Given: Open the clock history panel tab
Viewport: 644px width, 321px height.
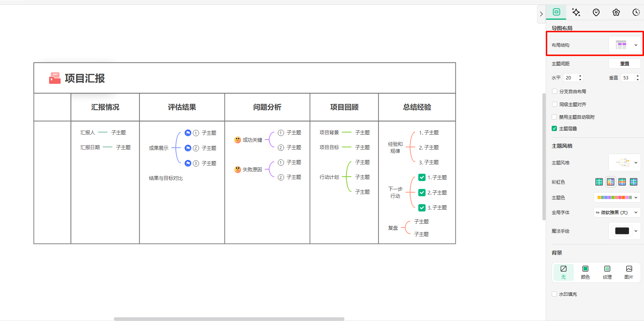Looking at the screenshot, I should 636,12.
